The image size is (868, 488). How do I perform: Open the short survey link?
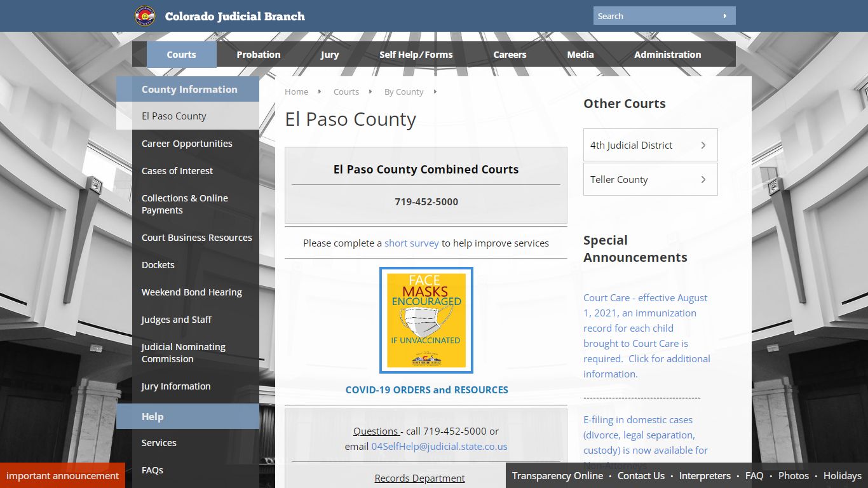(x=412, y=243)
